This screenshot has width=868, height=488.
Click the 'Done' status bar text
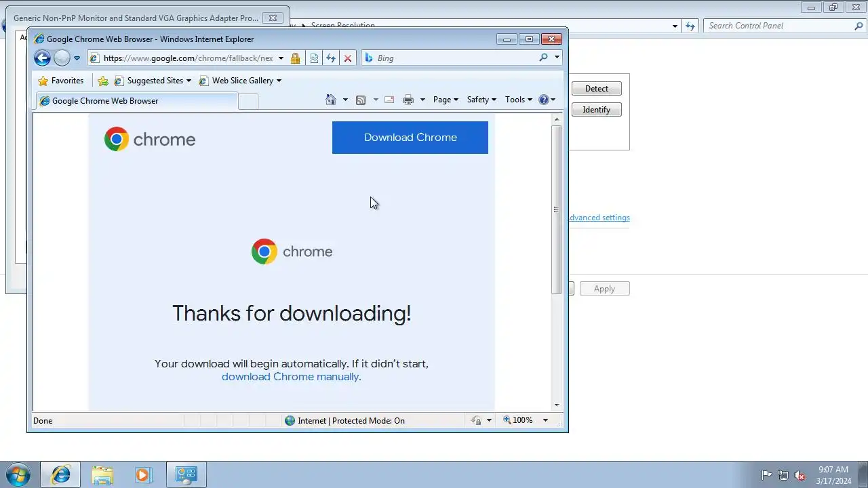click(x=43, y=421)
